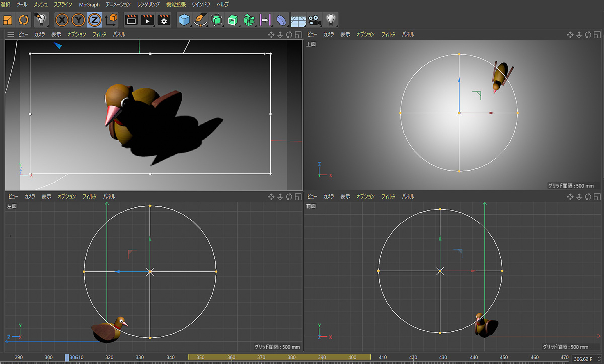The height and width of the screenshot is (364, 604).
Task: Click the coordinate system cube icon
Action: coord(111,20)
